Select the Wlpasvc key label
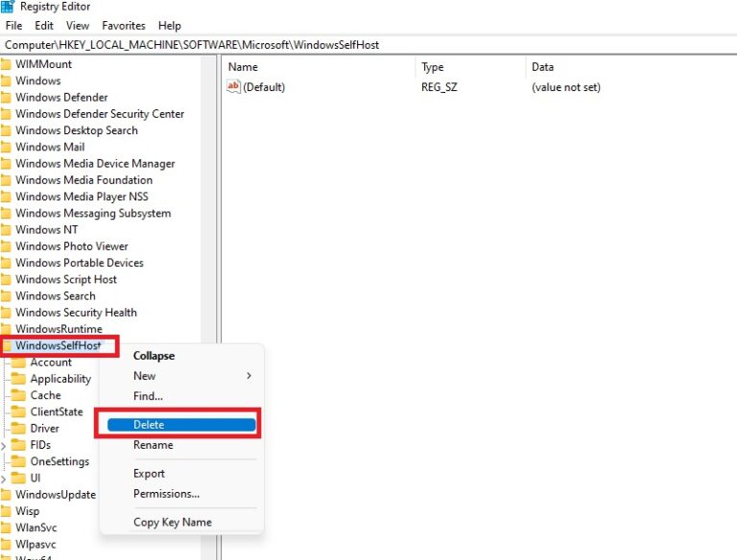 pos(36,545)
